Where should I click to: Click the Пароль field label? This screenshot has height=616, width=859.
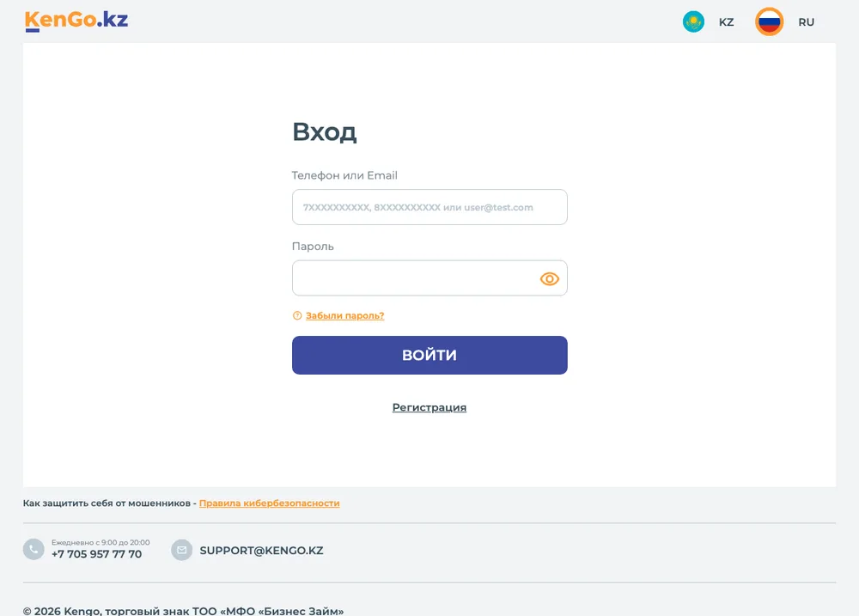(x=313, y=247)
